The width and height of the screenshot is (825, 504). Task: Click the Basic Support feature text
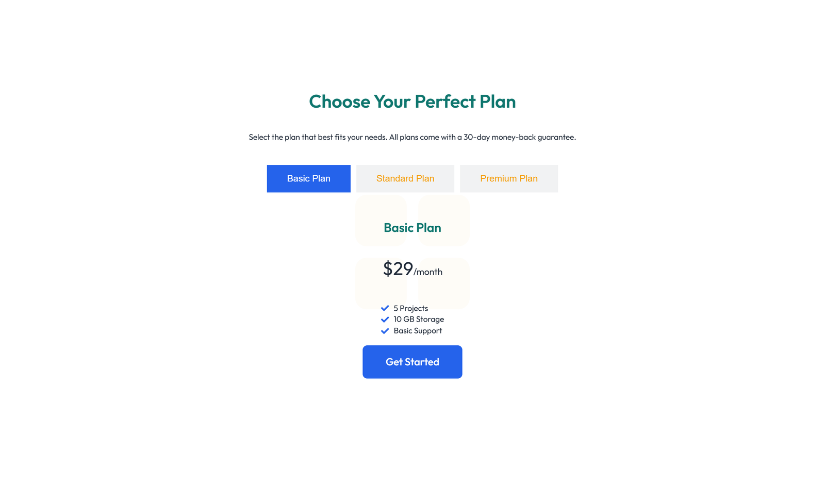click(417, 330)
